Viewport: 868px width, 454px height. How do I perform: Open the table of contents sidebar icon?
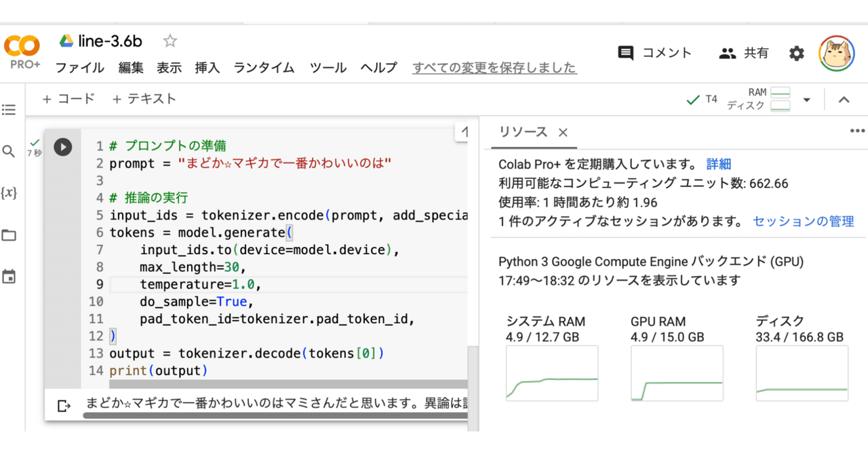tap(9, 109)
